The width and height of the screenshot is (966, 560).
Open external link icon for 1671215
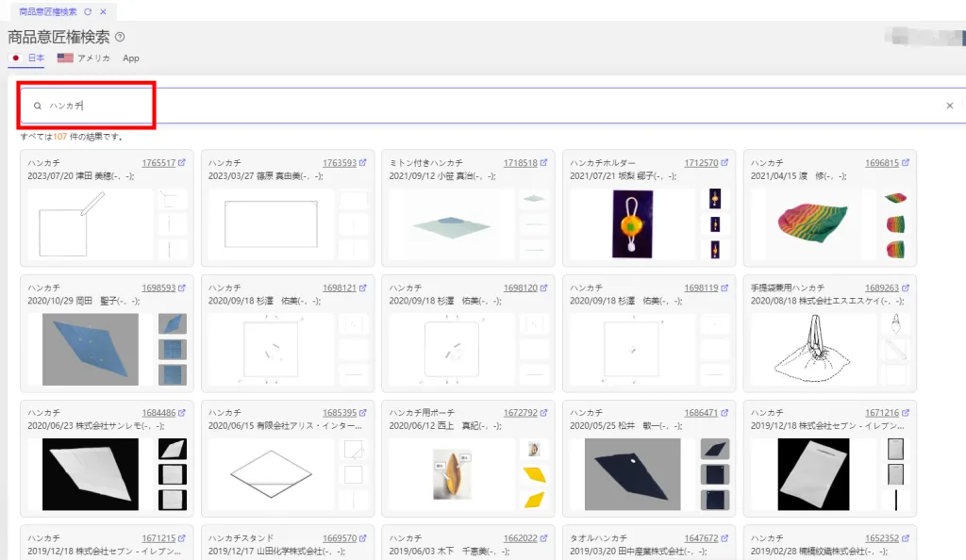click(182, 538)
